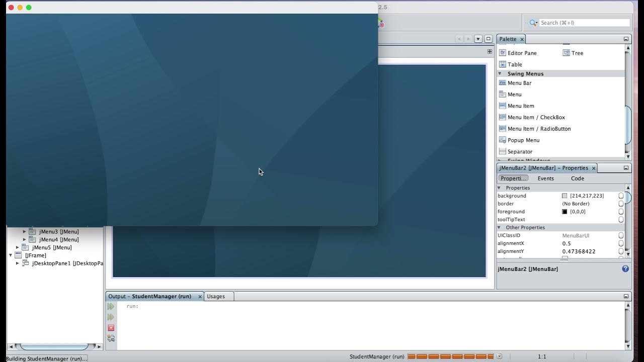Image resolution: width=644 pixels, height=362 pixels.
Task: Select the Popup Menu palette component
Action: tap(519, 140)
